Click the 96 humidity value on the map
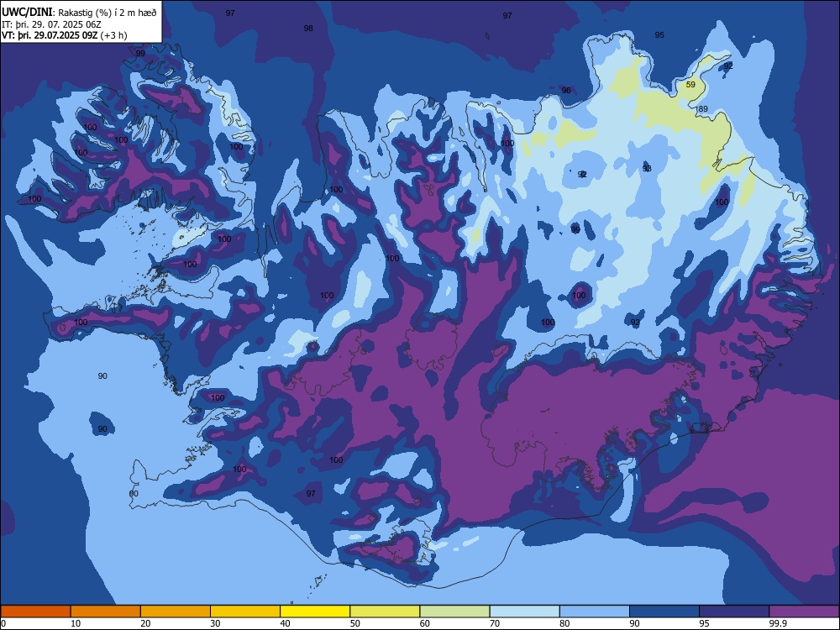The image size is (840, 630). coord(566,91)
